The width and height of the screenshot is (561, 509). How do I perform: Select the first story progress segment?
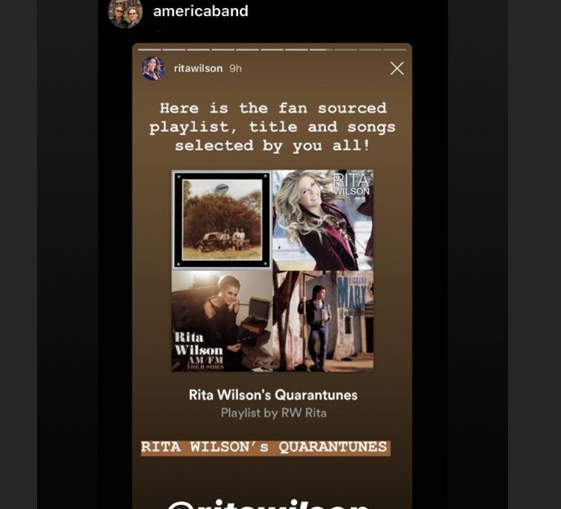pyautogui.click(x=150, y=50)
